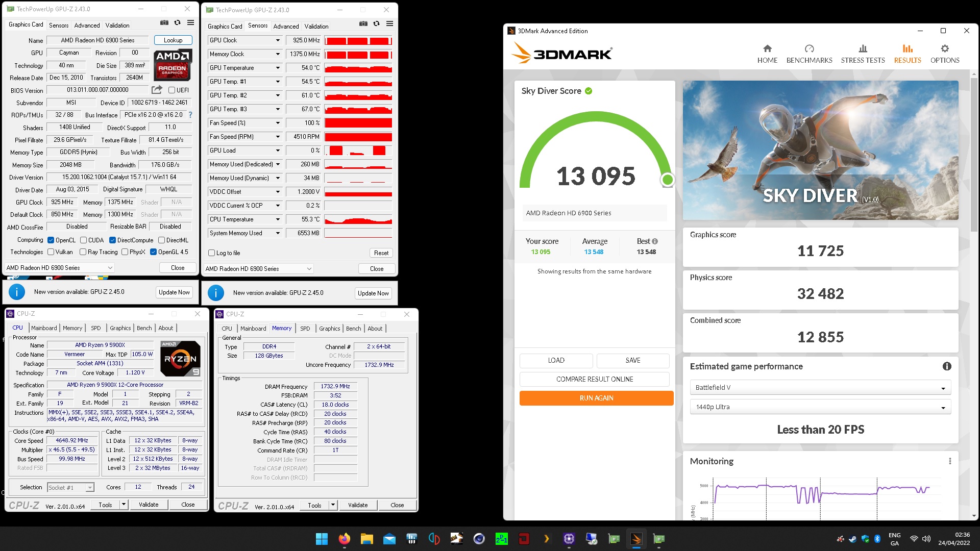The height and width of the screenshot is (551, 980).
Task: Toggle the PhysX checkbox
Action: tap(125, 252)
